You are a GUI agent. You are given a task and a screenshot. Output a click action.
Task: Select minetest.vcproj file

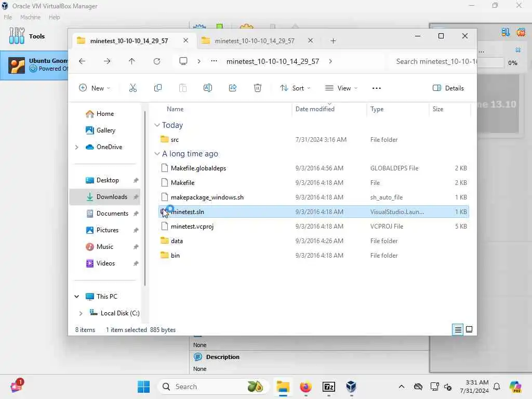click(314, 227)
